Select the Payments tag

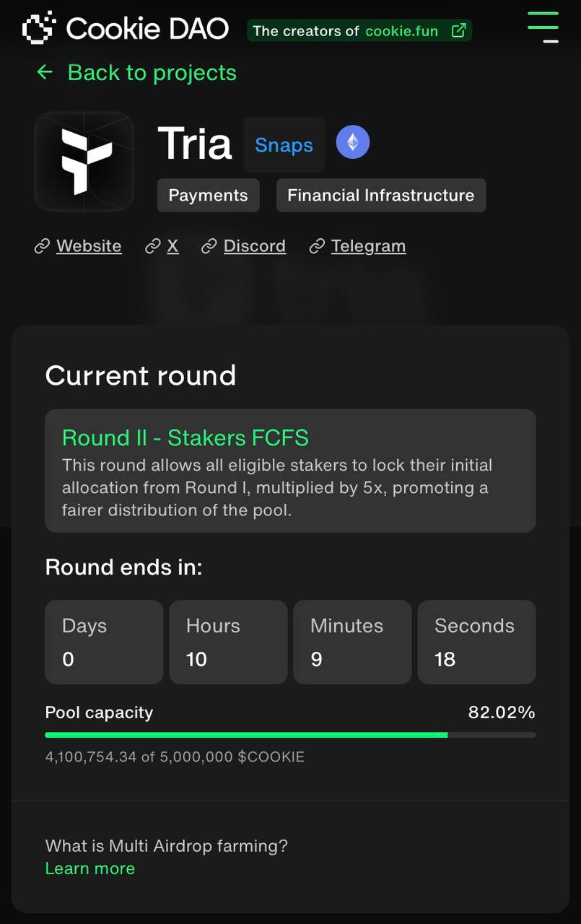[208, 196]
